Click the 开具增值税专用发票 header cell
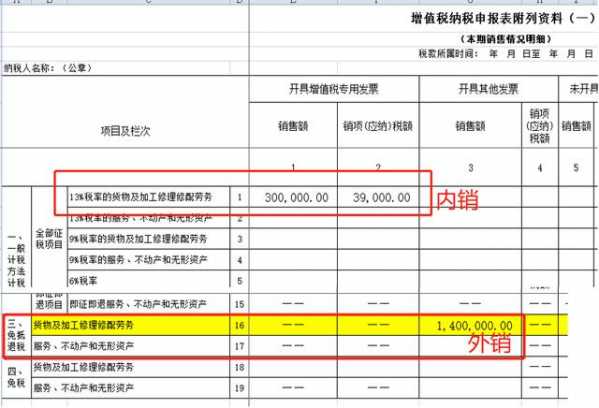The image size is (599, 408). click(334, 89)
